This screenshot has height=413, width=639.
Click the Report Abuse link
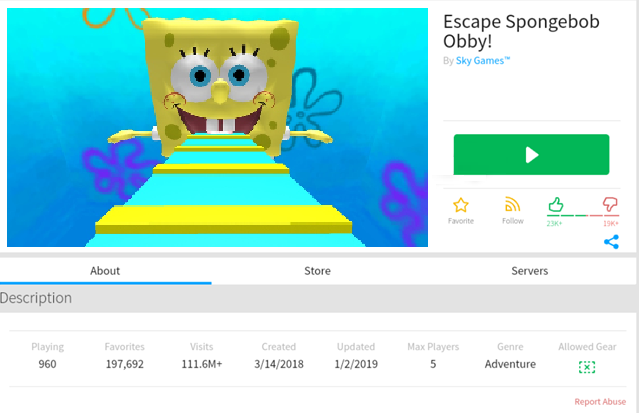(x=602, y=402)
